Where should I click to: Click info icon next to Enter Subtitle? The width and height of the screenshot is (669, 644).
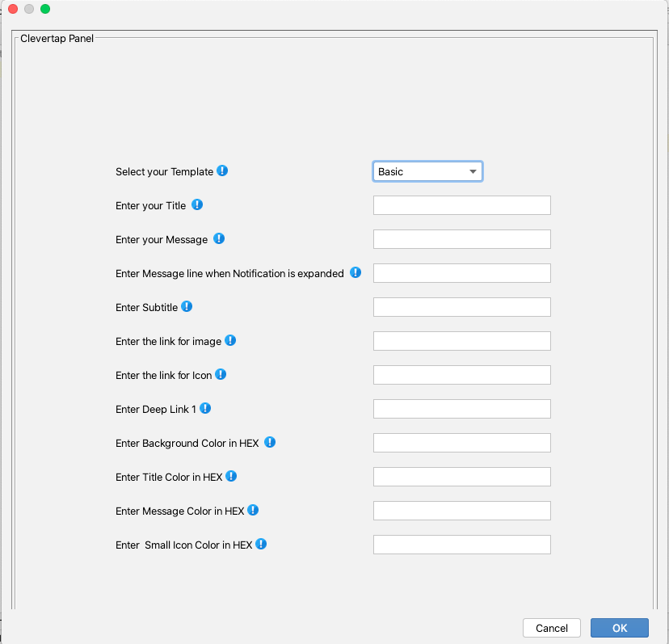187,306
